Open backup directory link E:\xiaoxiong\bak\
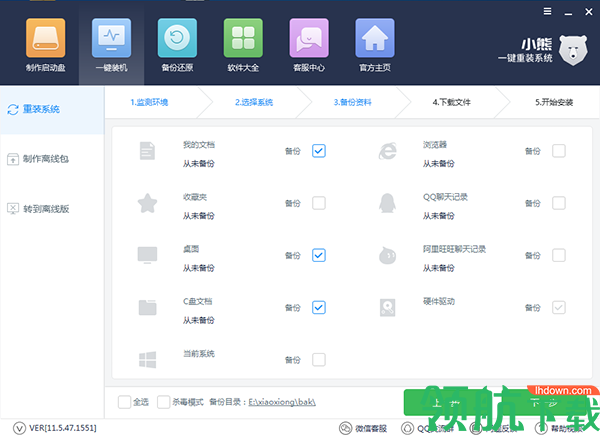This screenshot has height=438, width=600. click(x=282, y=402)
